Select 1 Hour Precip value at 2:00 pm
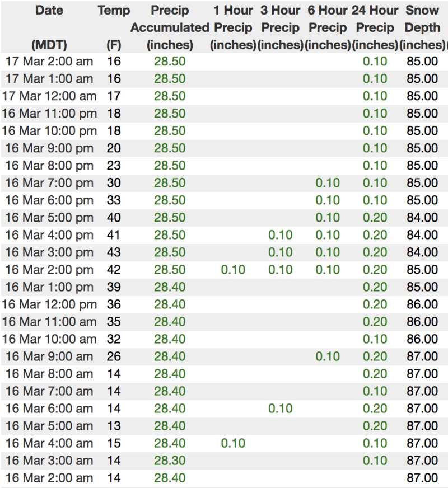Screen dimensions: 448x488 tap(233, 270)
